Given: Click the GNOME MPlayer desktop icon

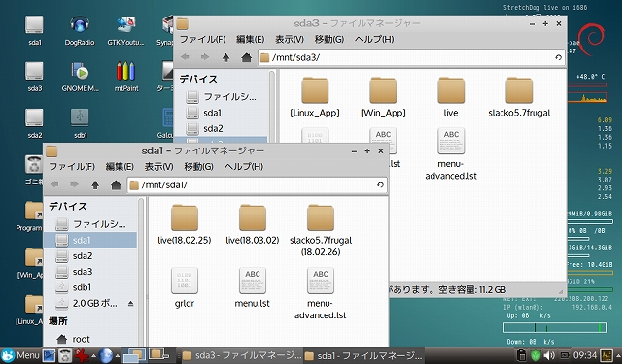Looking at the screenshot, I should 80,78.
